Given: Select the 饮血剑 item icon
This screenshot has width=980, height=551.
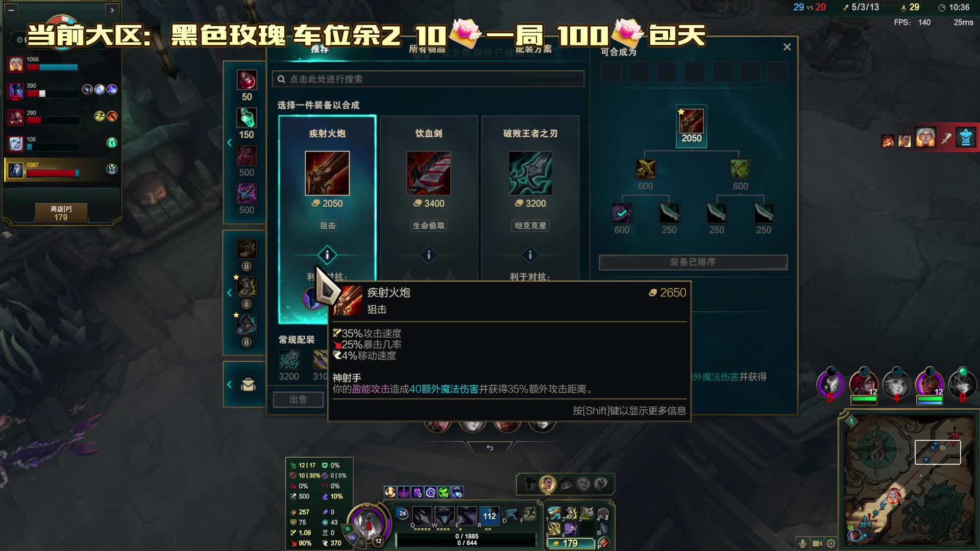Looking at the screenshot, I should pyautogui.click(x=429, y=173).
